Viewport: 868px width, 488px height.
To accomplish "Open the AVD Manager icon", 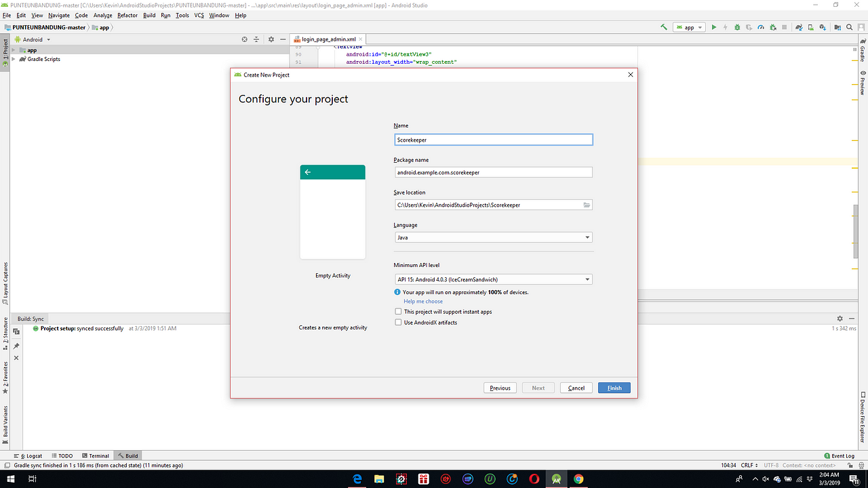I will coord(812,27).
